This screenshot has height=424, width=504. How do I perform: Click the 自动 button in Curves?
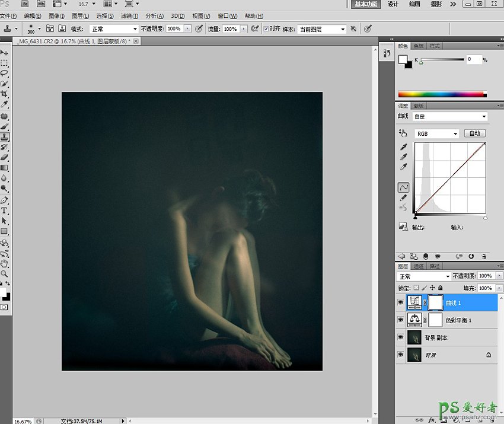point(474,133)
